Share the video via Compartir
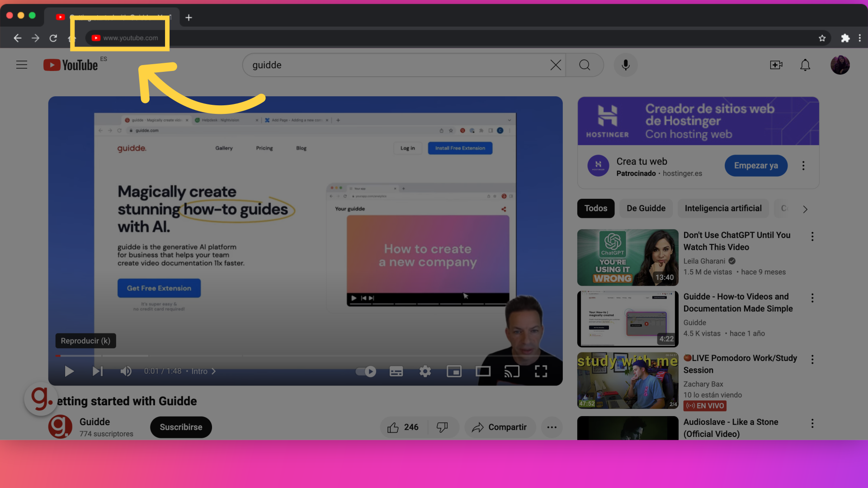The image size is (868, 488). point(500,427)
